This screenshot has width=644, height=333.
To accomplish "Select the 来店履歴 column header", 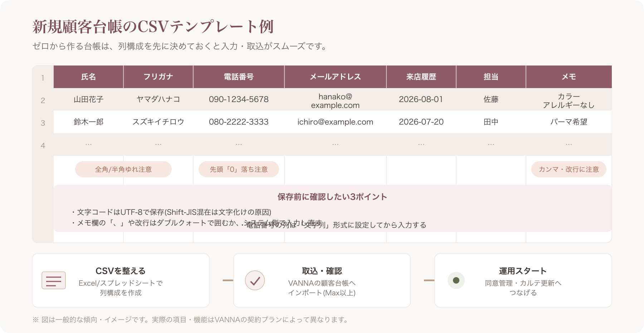I will tap(421, 77).
